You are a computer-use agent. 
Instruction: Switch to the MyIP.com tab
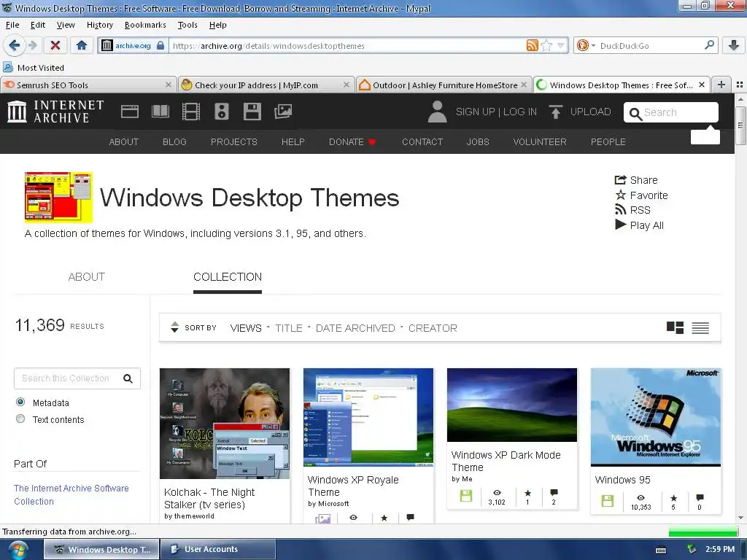click(x=266, y=85)
